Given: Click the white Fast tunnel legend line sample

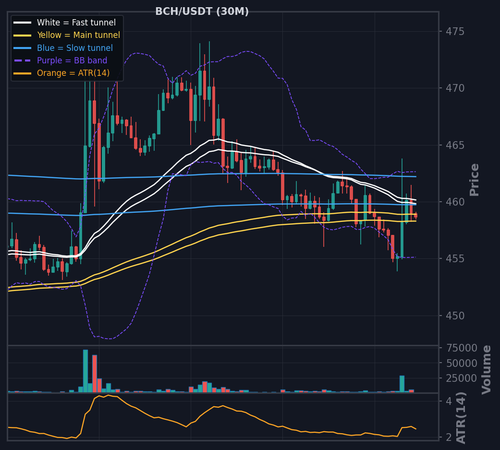Looking at the screenshot, I should (22, 23).
